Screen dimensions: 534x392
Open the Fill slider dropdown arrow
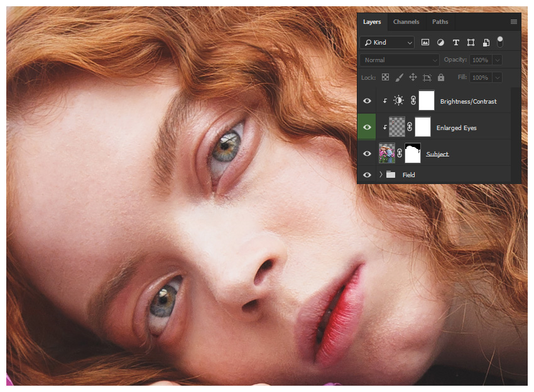coord(497,78)
